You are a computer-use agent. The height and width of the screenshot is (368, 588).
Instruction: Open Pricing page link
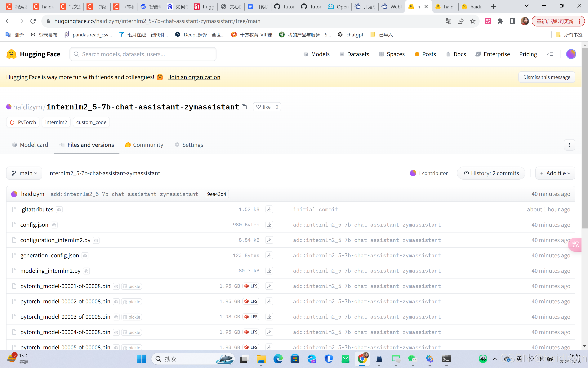(528, 54)
